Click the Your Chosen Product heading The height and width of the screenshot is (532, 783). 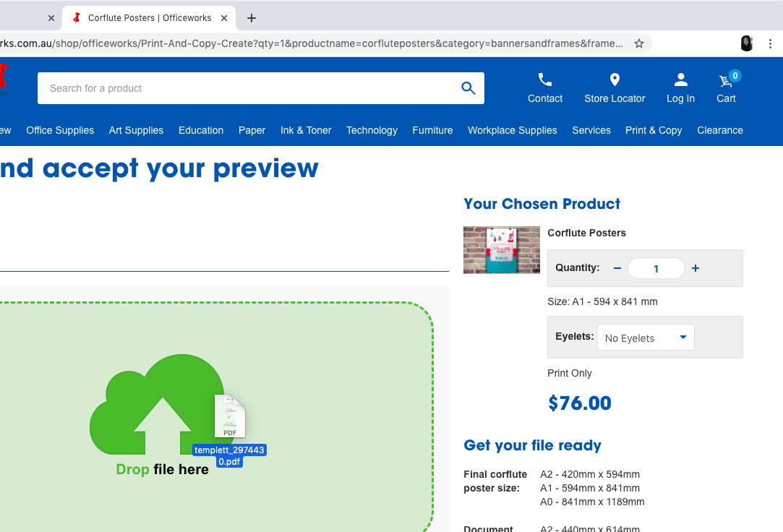(542, 204)
